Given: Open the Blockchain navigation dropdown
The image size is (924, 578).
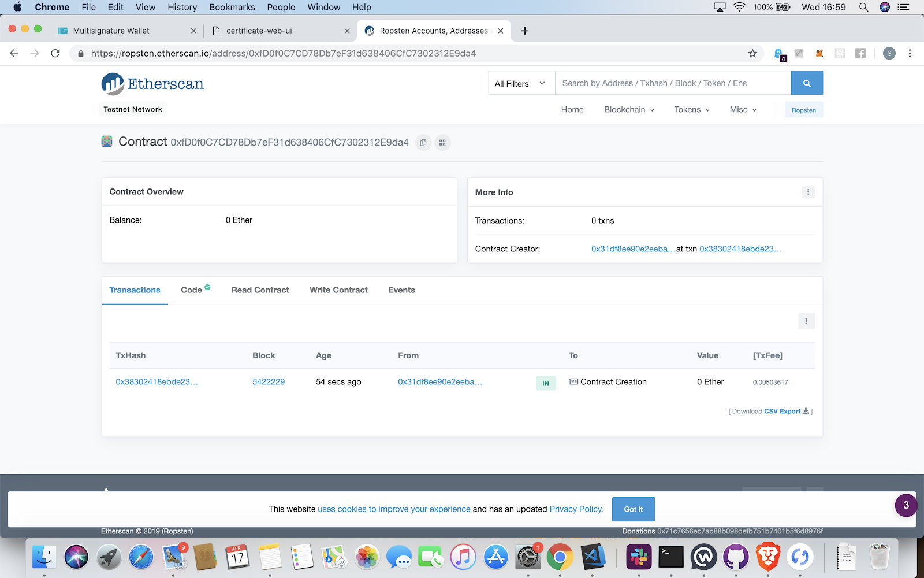Looking at the screenshot, I should (629, 110).
